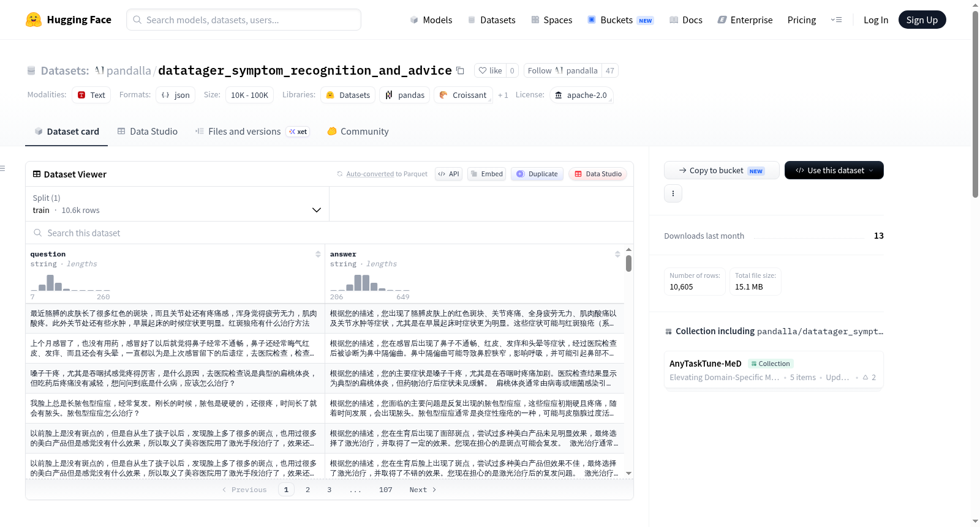
Task: Click the Dataset Viewer table icon
Action: (37, 174)
